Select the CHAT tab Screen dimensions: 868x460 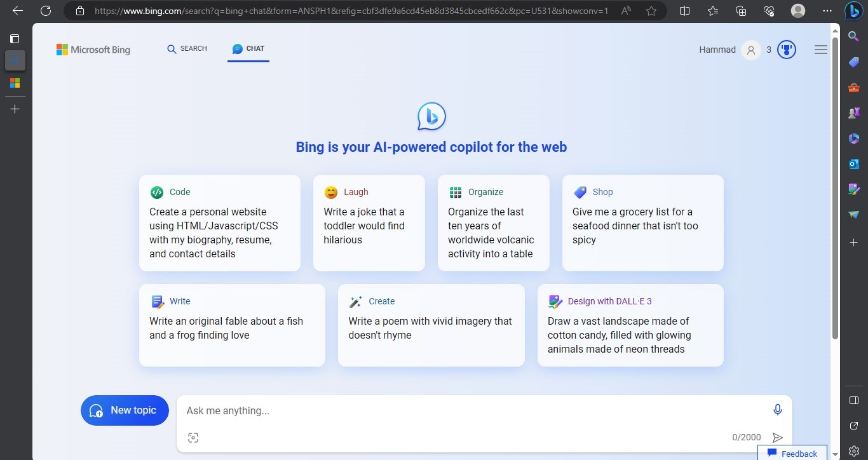pyautogui.click(x=248, y=49)
